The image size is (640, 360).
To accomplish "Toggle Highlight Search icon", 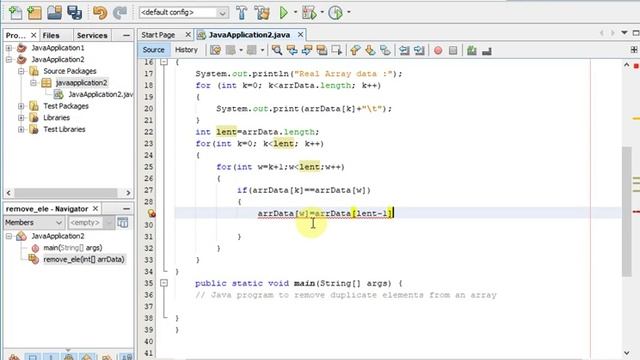I will pos(322,50).
